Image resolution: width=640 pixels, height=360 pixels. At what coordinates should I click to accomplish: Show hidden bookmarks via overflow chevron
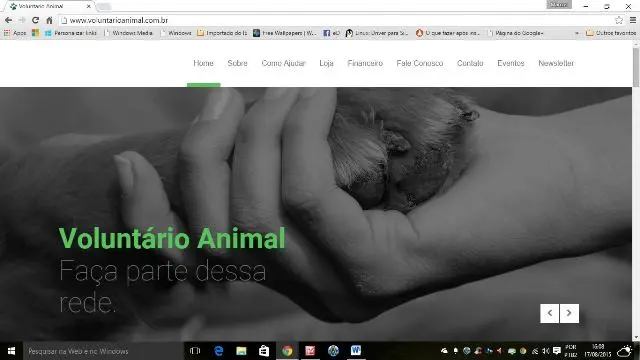[577, 33]
